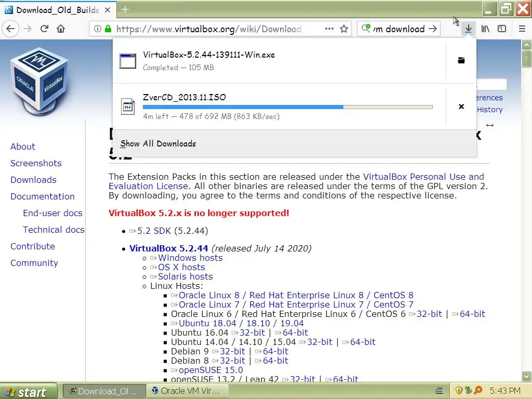Screen dimensions: 532x399
Task: Download Windows hosts package
Action: pyautogui.click(x=190, y=258)
